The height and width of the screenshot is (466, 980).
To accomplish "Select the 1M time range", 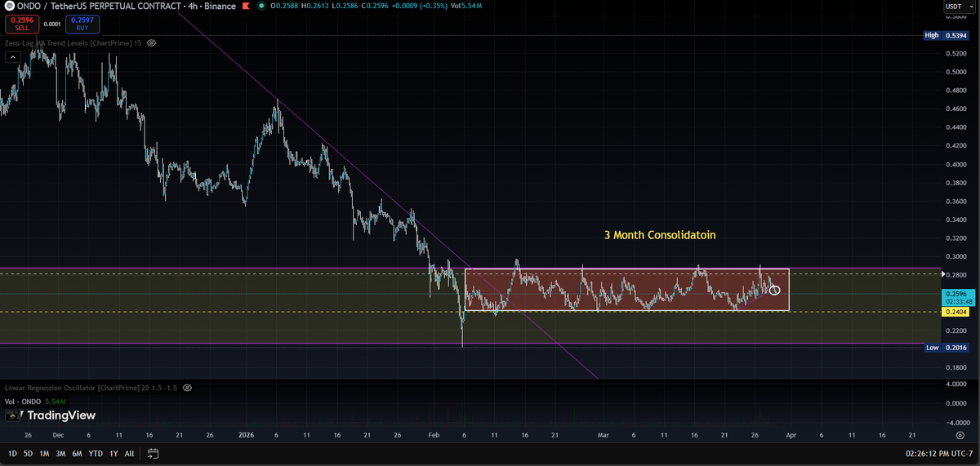I will [45, 453].
